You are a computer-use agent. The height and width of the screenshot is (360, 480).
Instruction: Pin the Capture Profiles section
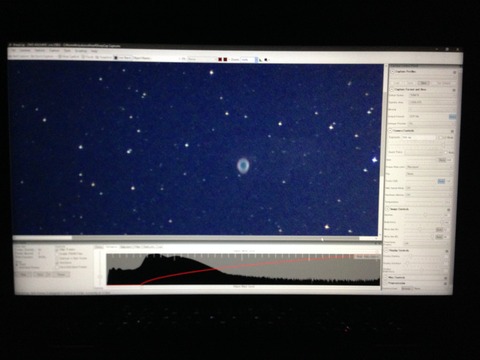(x=455, y=72)
